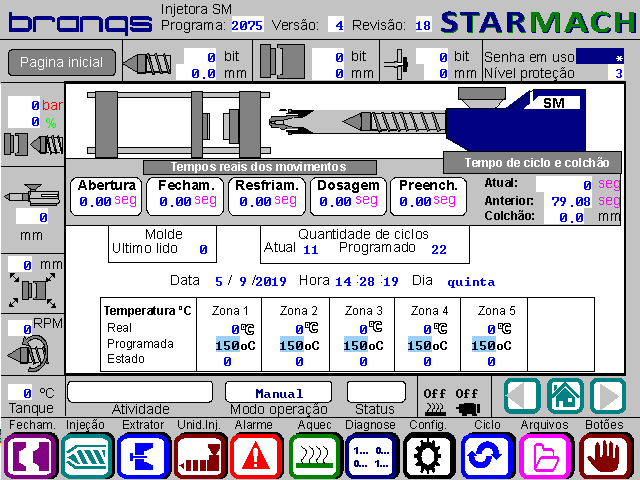640x480 pixels.
Task: Select the Dosagem time box
Action: (348, 196)
